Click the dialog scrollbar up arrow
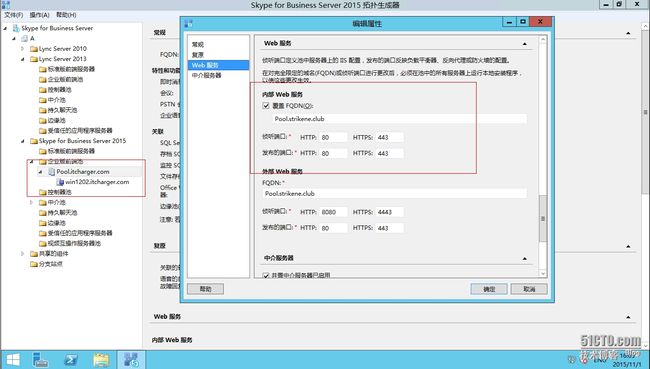Image resolution: width=650 pixels, height=369 pixels. tap(543, 40)
